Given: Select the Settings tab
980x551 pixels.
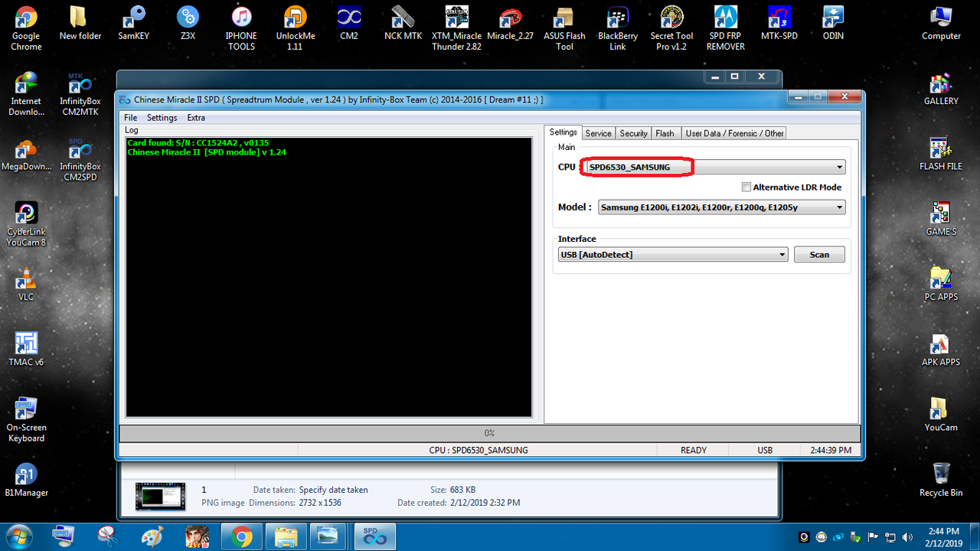Looking at the screenshot, I should pyautogui.click(x=563, y=132).
